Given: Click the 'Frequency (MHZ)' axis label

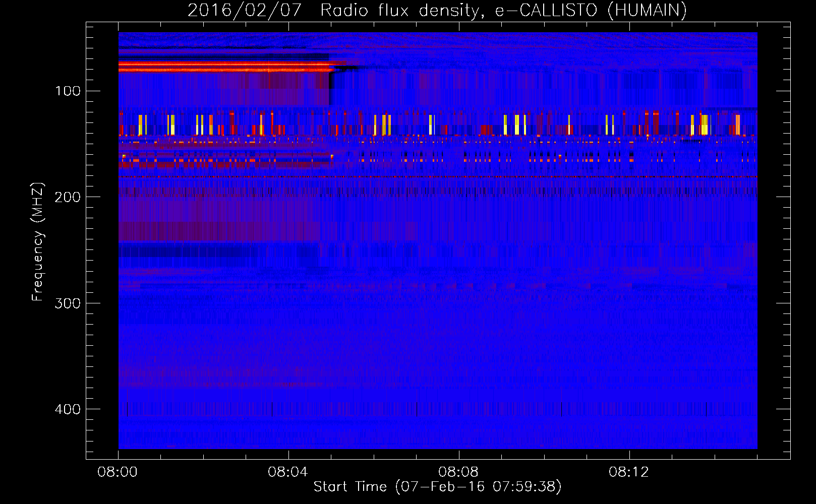Looking at the screenshot, I should (x=38, y=241).
